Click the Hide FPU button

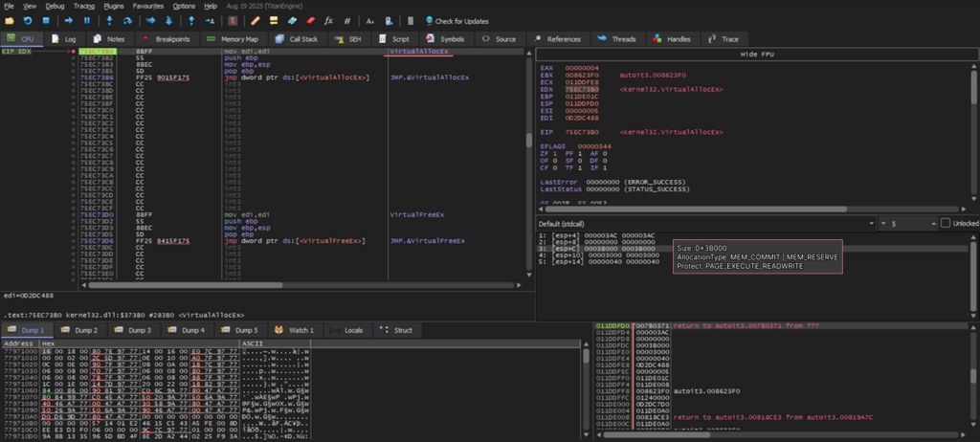tap(756, 55)
